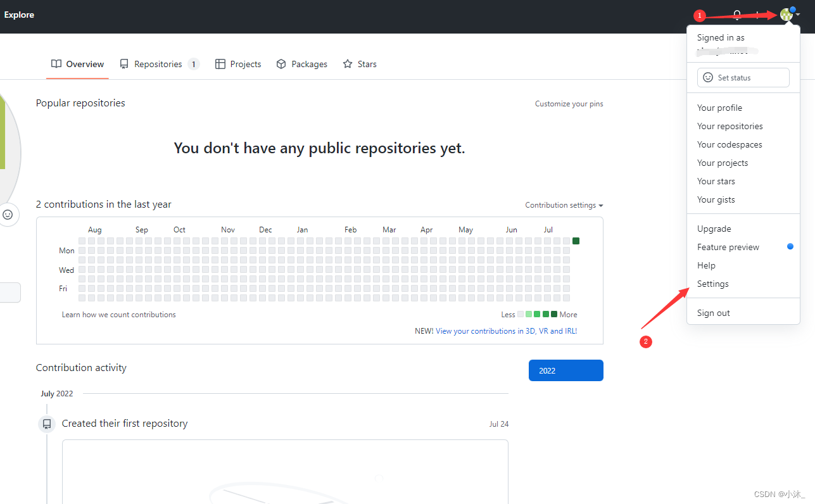This screenshot has height=504, width=815.
Task: Click the middle green legend square
Action: tap(537, 314)
